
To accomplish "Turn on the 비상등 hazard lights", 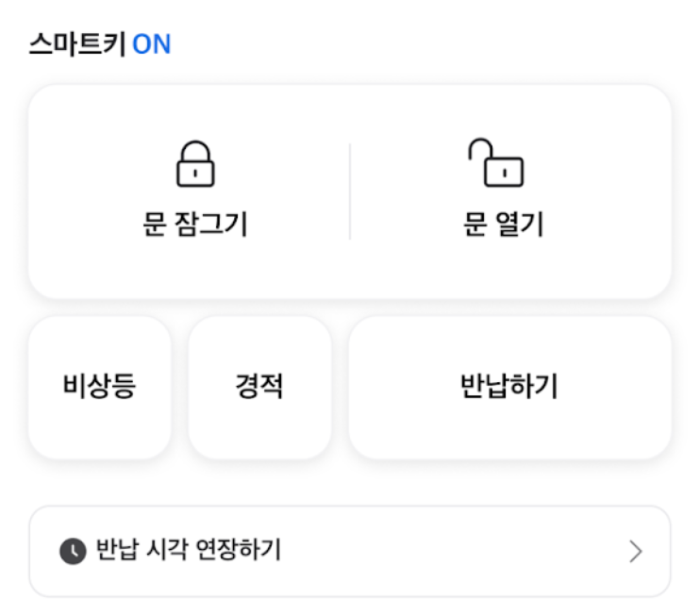I will 100,386.
